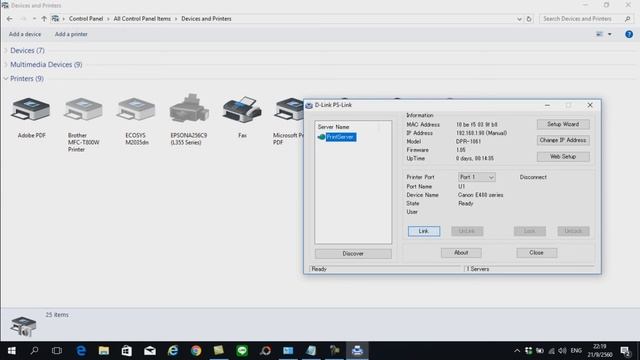This screenshot has width=640, height=360.
Task: Click the Devices and Printers breadcrumb
Action: (206, 19)
